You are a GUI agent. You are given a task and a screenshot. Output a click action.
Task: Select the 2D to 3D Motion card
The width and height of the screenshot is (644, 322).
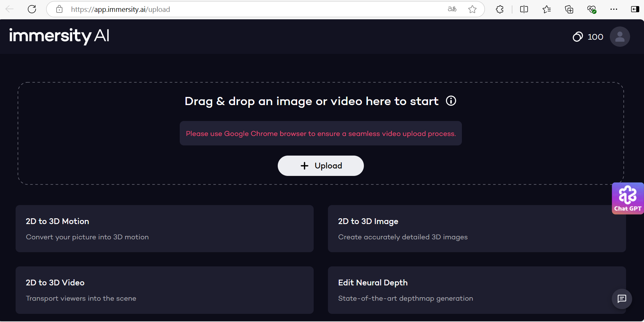[x=164, y=228]
